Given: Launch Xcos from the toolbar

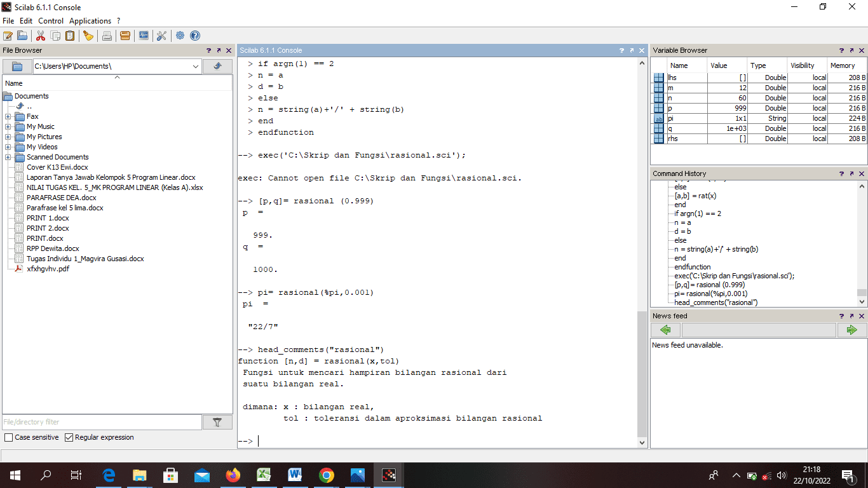Looking at the screenshot, I should click(144, 36).
